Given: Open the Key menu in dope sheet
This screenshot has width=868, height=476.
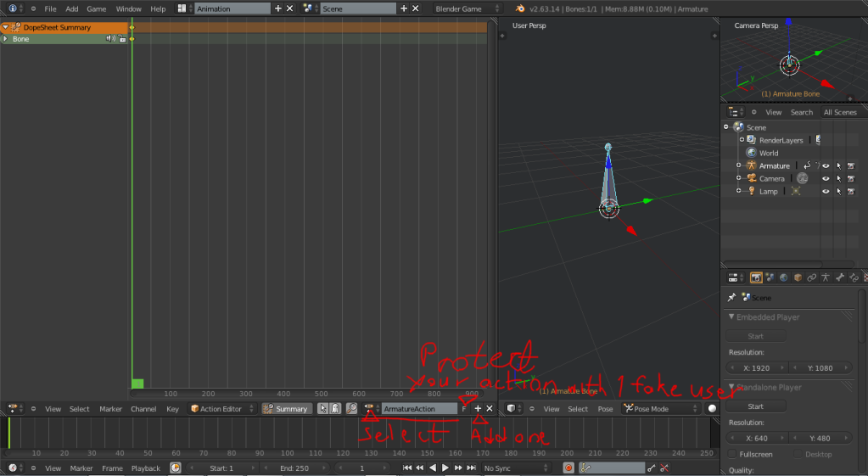Looking at the screenshot, I should [173, 409].
